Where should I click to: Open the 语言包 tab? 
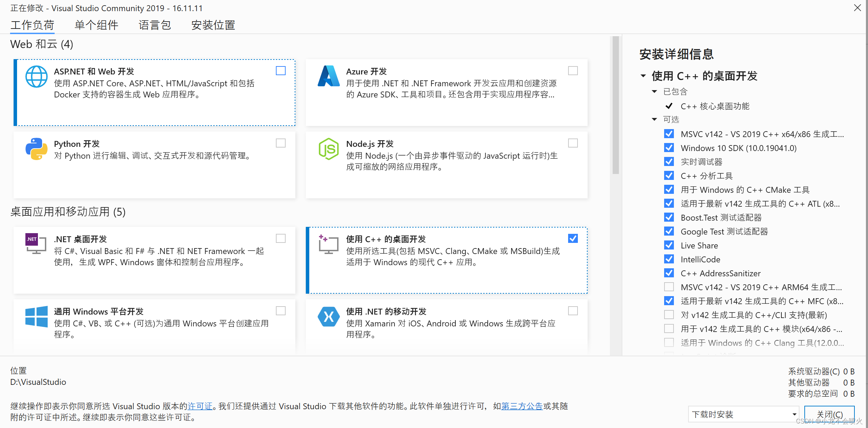154,25
